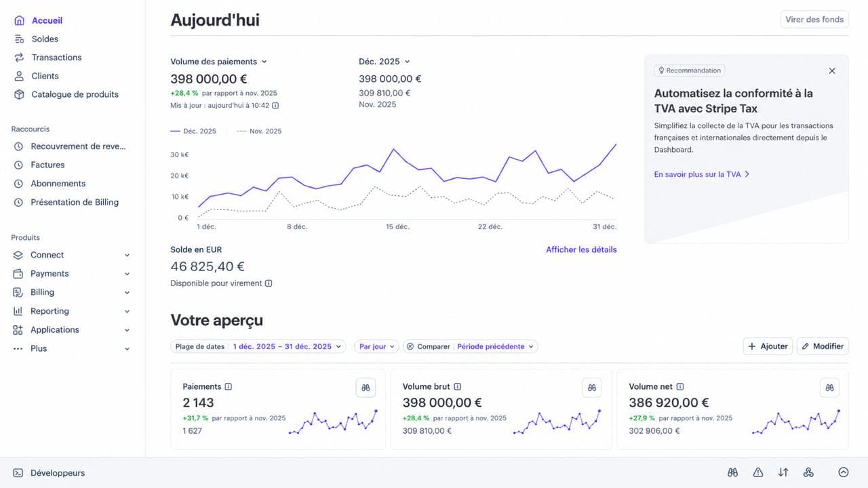Viewport: 868px width, 488px height.
Task: Explore Volume brut card binoculars icon
Action: point(592,388)
